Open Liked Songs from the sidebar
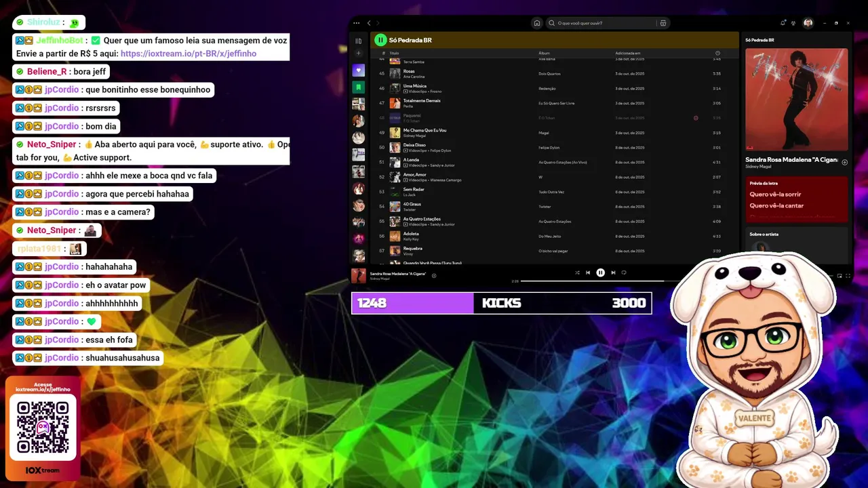Viewport: 868px width, 488px height. 359,70
